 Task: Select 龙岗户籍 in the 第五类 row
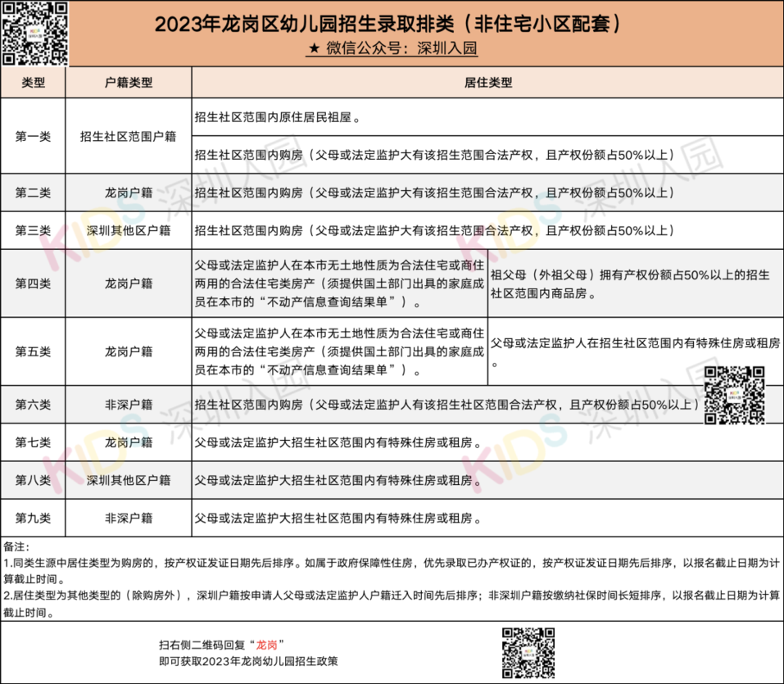tap(129, 351)
